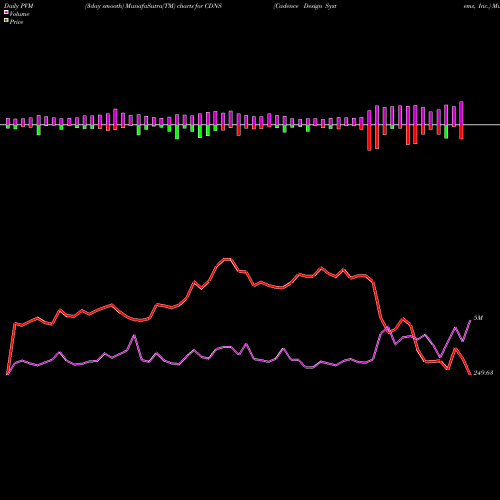Click the 5M volume value label
This screenshot has width=500, height=500.
[478, 318]
